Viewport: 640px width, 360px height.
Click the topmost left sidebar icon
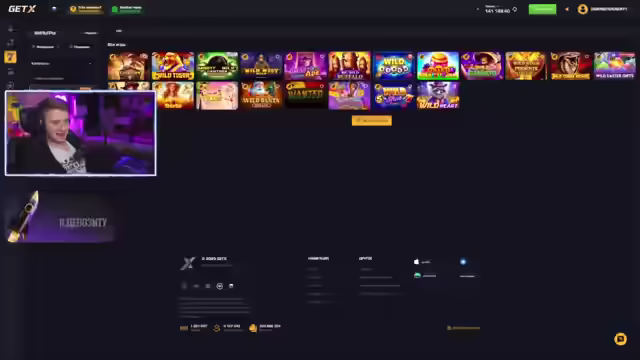[x=11, y=29]
